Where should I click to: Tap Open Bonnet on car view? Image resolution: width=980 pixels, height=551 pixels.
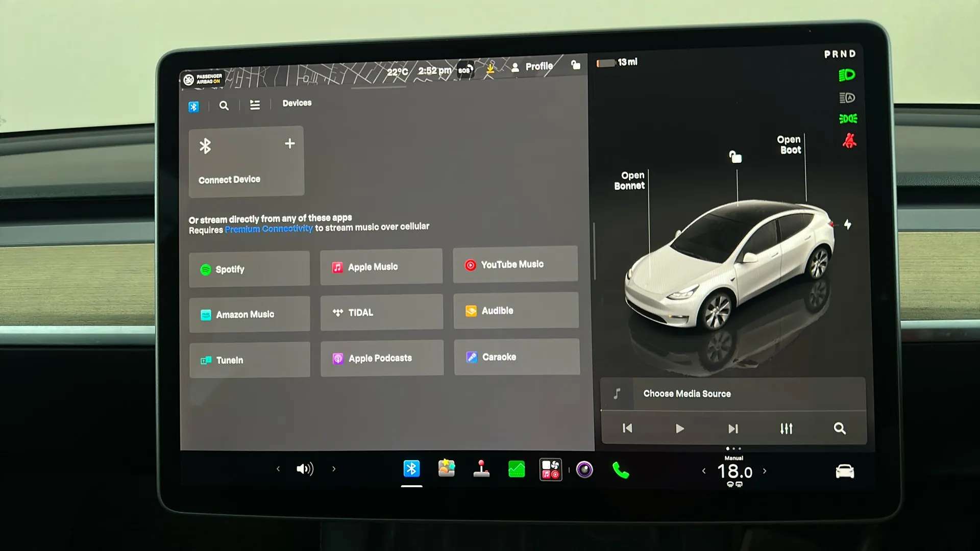[x=630, y=181]
